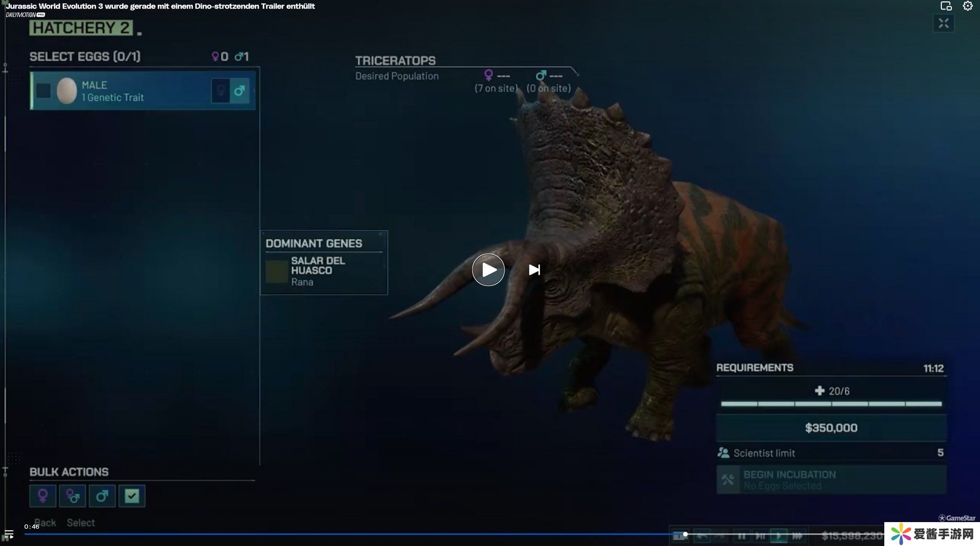Play the Dailymotion video
Image resolution: width=980 pixels, height=546 pixels.
(x=488, y=270)
